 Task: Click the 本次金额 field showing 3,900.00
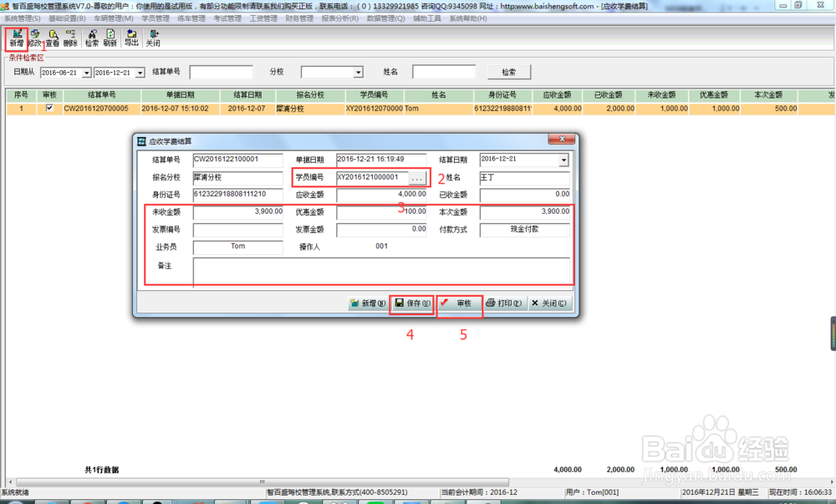tap(525, 212)
